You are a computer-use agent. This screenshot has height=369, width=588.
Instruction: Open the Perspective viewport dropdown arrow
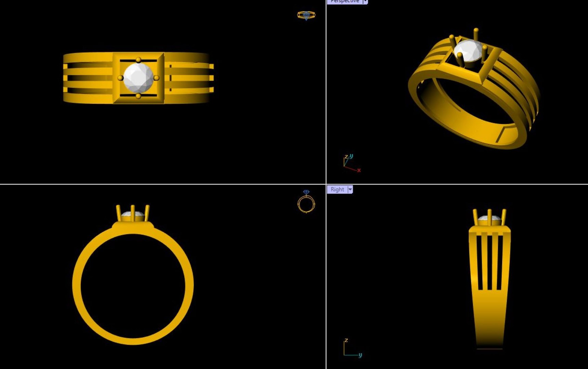365,1
